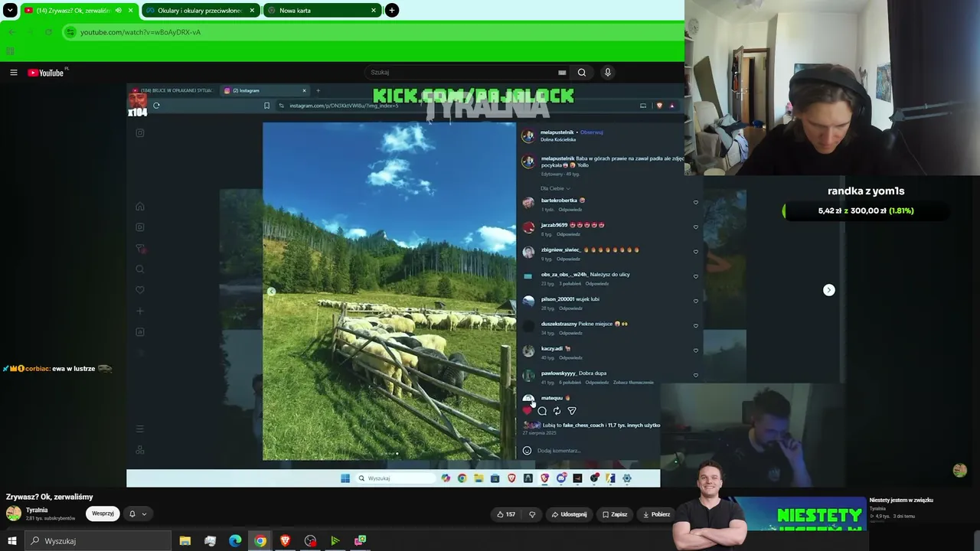Download the video with Pobierz

click(x=657, y=514)
